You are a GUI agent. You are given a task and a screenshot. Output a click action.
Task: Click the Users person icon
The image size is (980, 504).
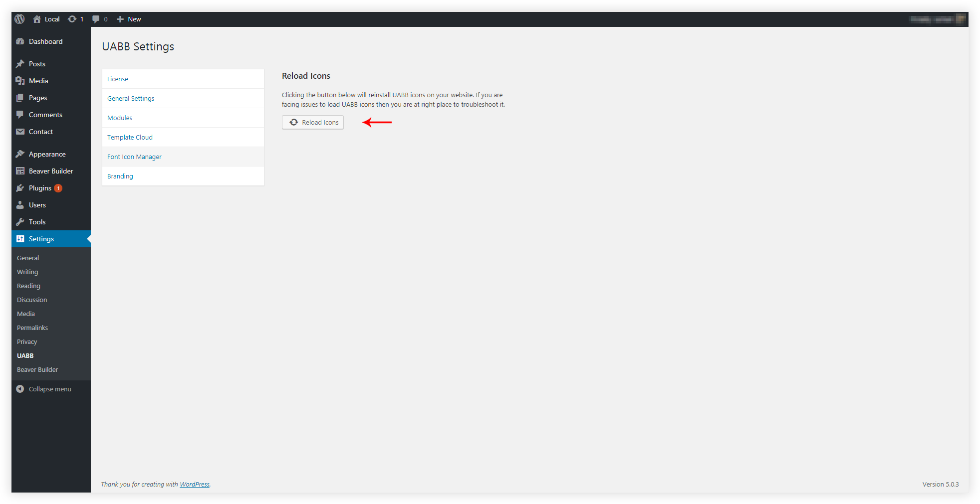[x=20, y=205]
